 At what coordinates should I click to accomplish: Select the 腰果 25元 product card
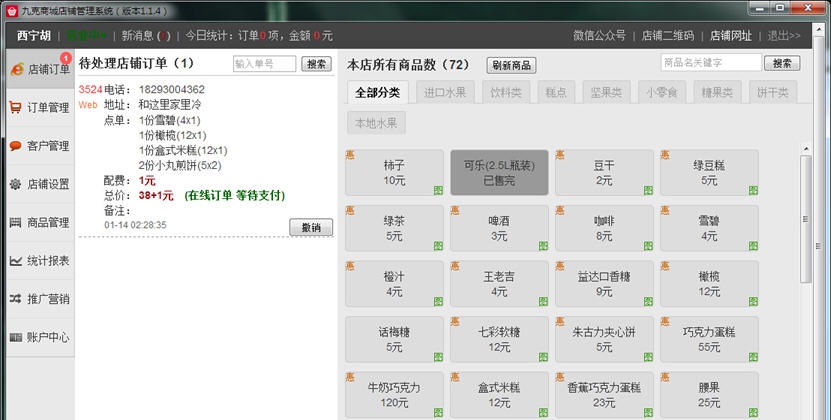709,395
